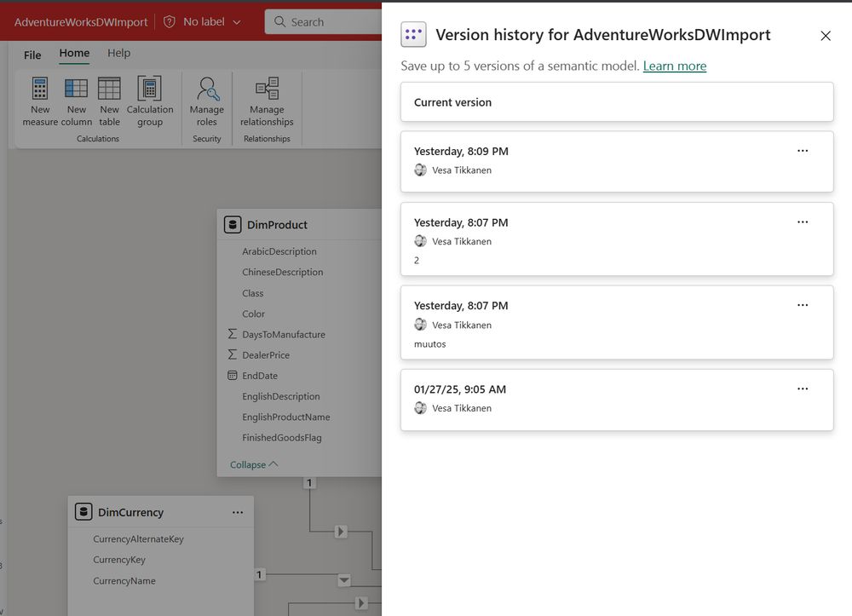
Task: Click the DimProduct table icon
Action: 233,224
